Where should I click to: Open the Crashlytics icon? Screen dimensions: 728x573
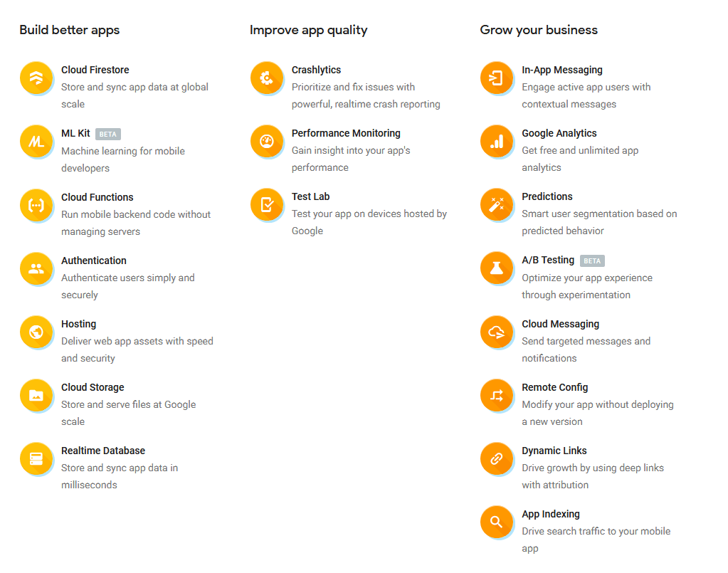pos(267,78)
